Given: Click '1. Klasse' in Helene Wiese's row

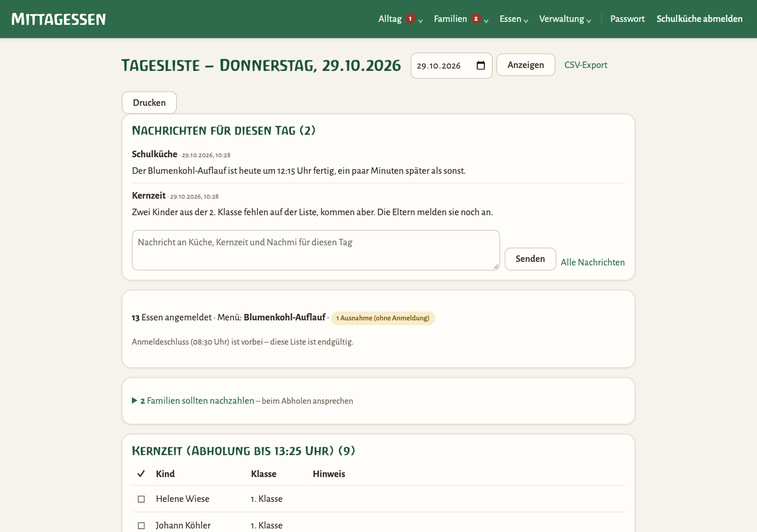Looking at the screenshot, I should (267, 499).
